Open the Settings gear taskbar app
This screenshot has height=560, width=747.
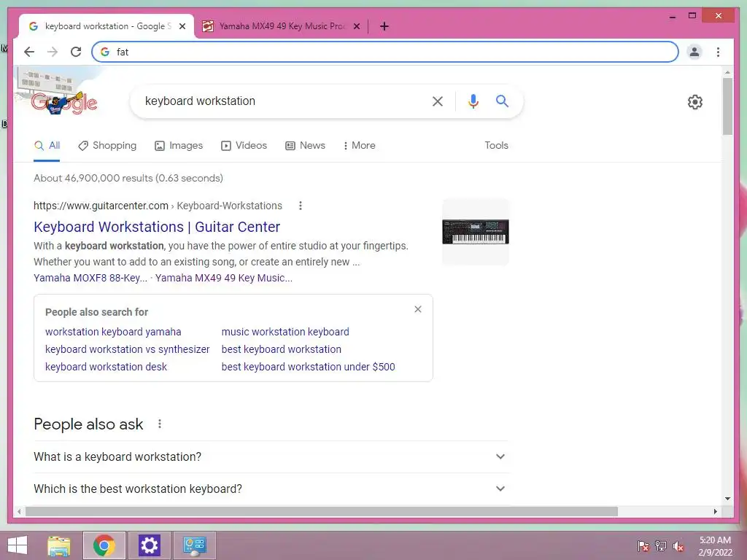point(149,545)
